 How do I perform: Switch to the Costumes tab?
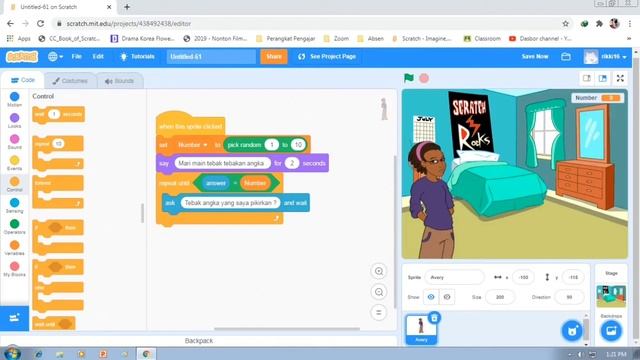(x=70, y=81)
